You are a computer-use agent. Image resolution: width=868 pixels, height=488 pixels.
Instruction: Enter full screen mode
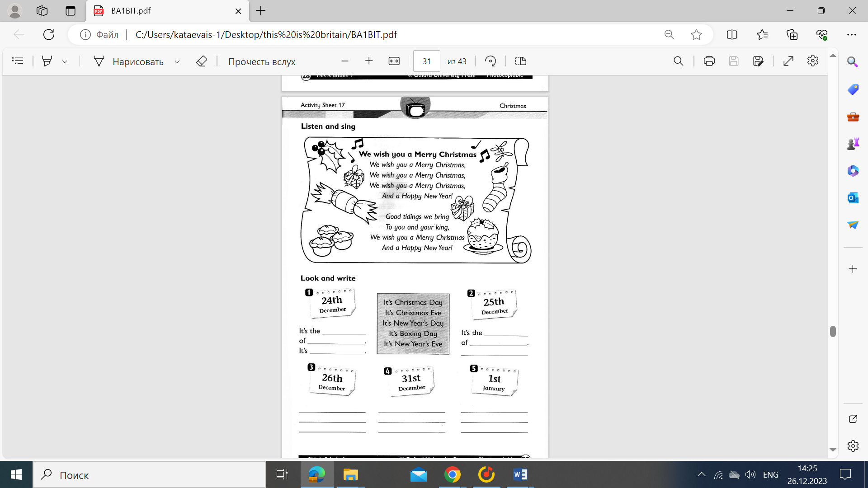pos(788,61)
